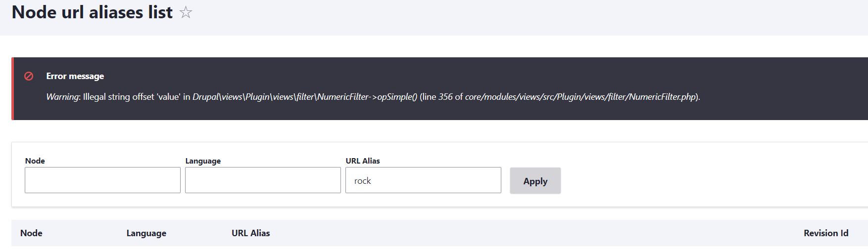Click the NumericFilter.php file path text
The height and width of the screenshot is (251, 868).
coord(580,97)
